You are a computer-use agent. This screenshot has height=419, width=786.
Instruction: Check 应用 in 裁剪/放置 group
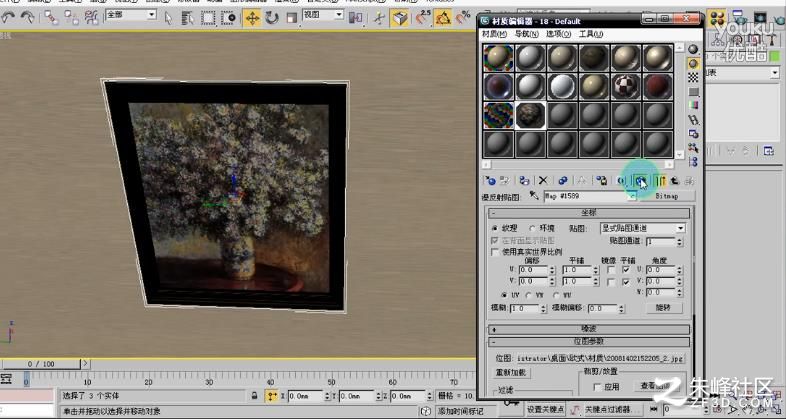(x=597, y=386)
